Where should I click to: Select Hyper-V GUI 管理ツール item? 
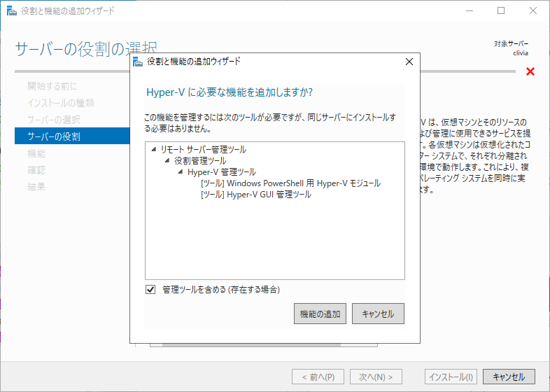[256, 195]
